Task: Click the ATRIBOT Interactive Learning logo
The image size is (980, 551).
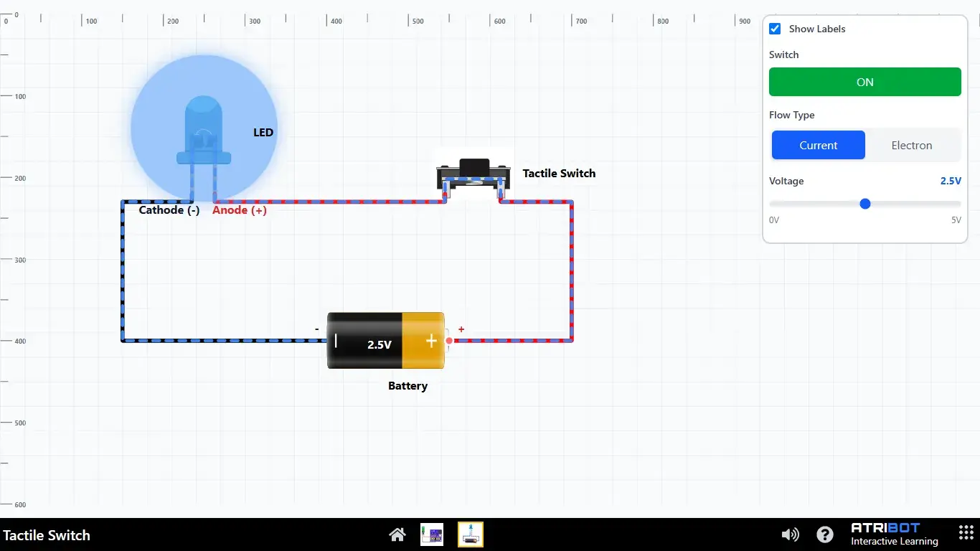Action: tap(895, 534)
